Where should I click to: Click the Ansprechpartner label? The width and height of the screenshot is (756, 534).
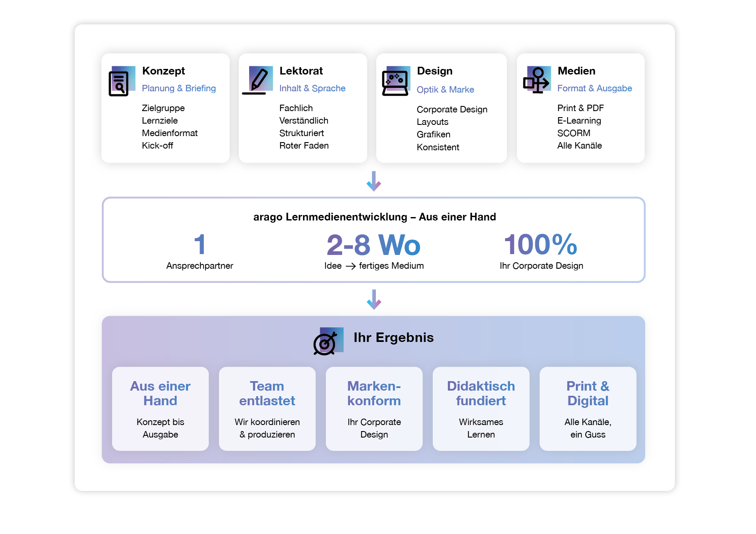tap(200, 266)
